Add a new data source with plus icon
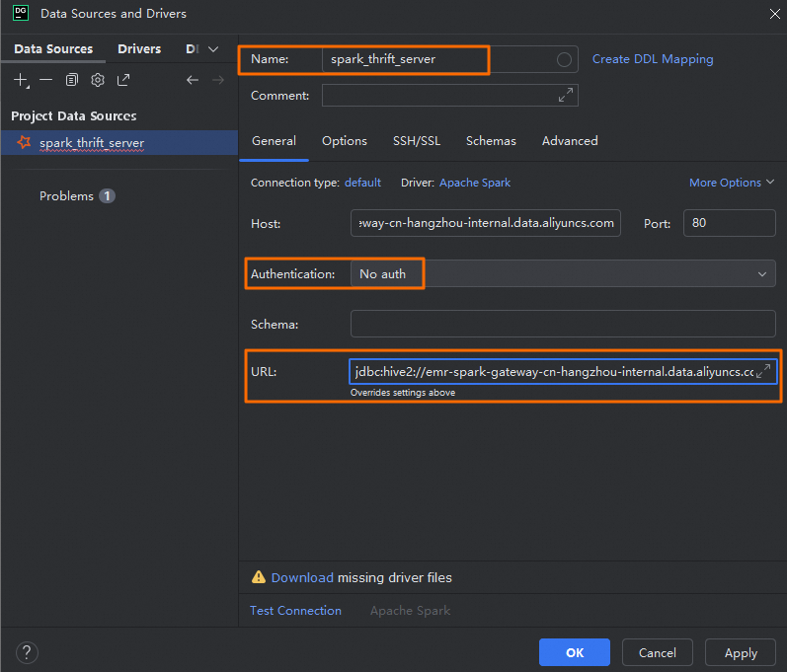Image resolution: width=787 pixels, height=672 pixels. point(21,80)
